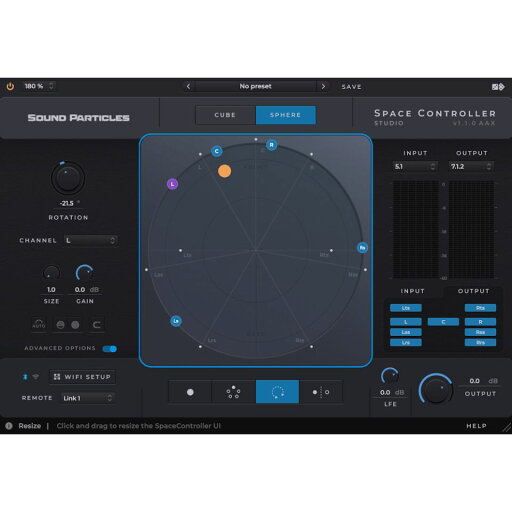Click the orange source position dot
Viewport: 512px width, 512px height.
coord(224,171)
